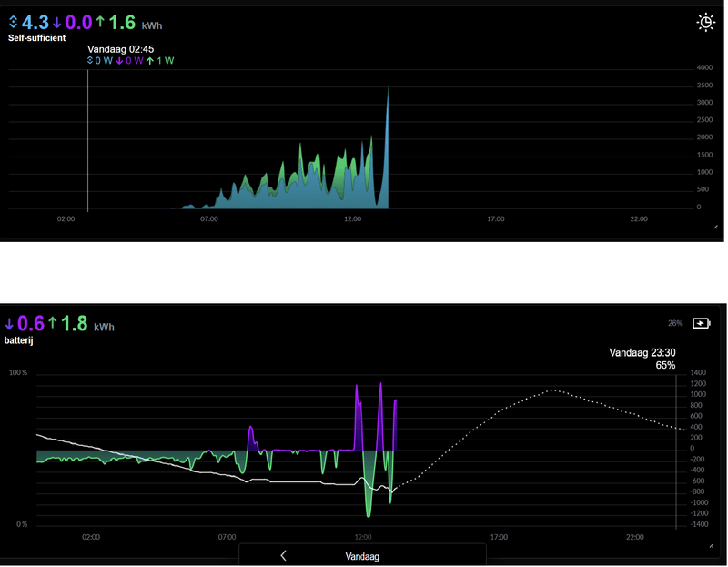Click the battery charging icon
This screenshot has height=567, width=728.
[x=701, y=323]
